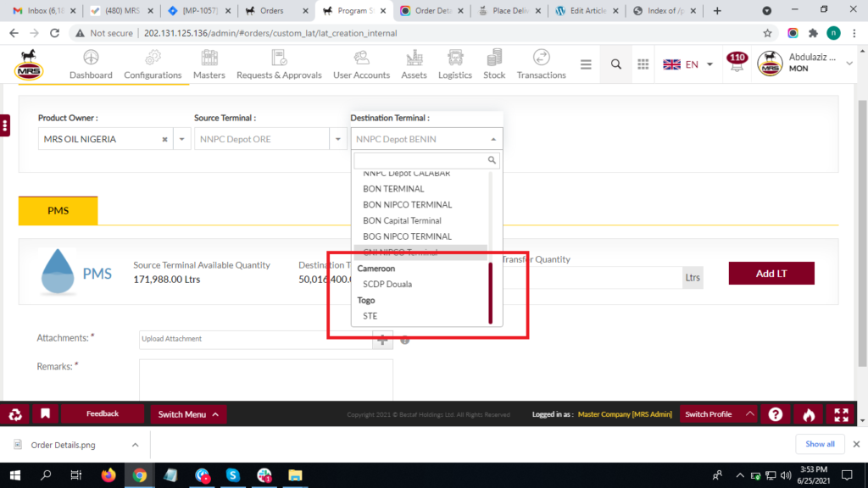Click the user profile avatar
Screen dimensions: 868x488
pos(770,64)
